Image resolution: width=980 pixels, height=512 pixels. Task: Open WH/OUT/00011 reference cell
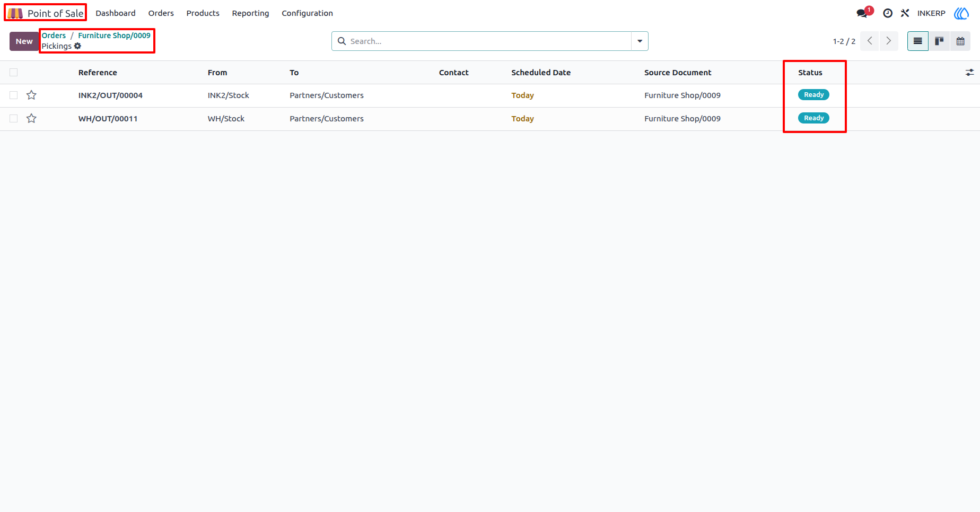(x=108, y=119)
